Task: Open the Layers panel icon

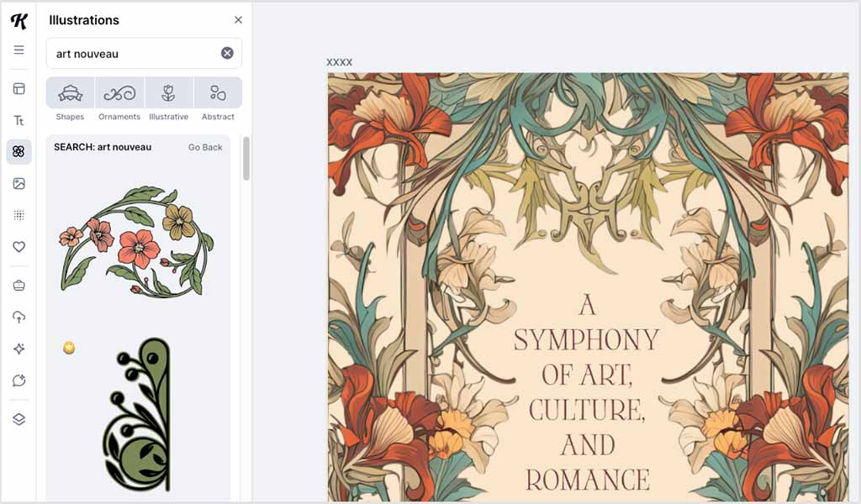Action: coord(18,419)
